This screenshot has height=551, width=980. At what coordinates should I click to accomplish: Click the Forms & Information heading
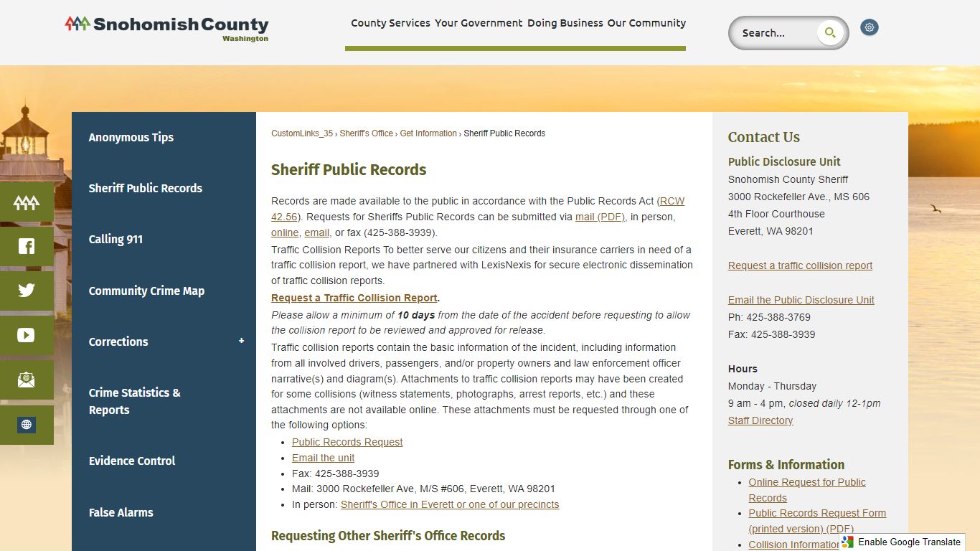click(786, 464)
